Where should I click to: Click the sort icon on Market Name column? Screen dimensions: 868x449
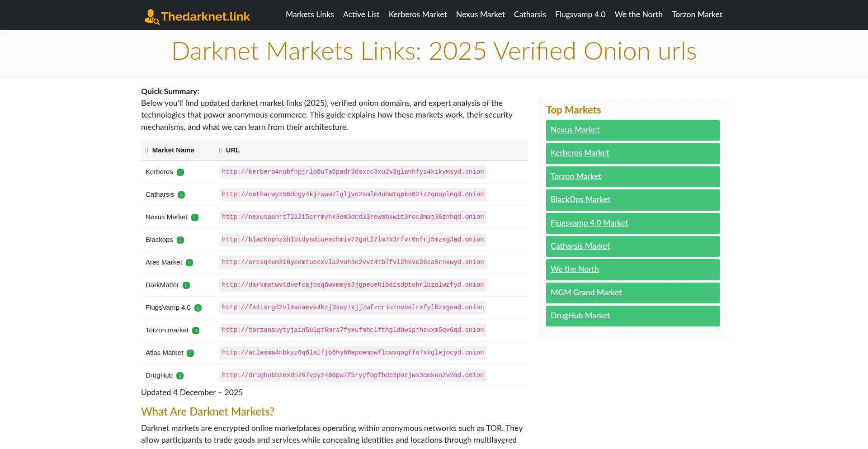click(147, 150)
